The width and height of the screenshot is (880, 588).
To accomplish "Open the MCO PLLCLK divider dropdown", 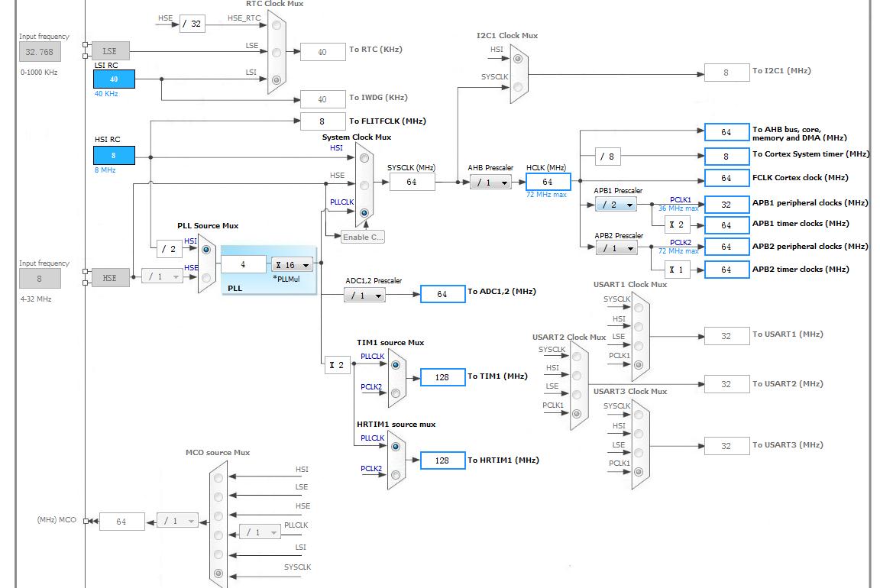I will pyautogui.click(x=260, y=532).
